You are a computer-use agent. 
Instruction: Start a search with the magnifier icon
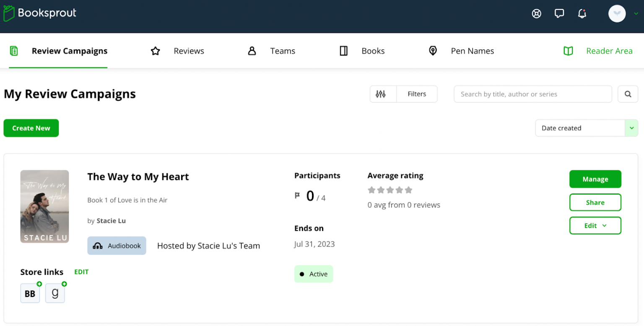(x=628, y=94)
